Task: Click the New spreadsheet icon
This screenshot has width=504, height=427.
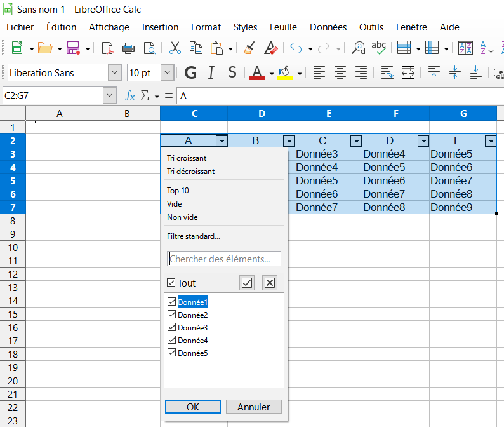Action: tap(17, 48)
